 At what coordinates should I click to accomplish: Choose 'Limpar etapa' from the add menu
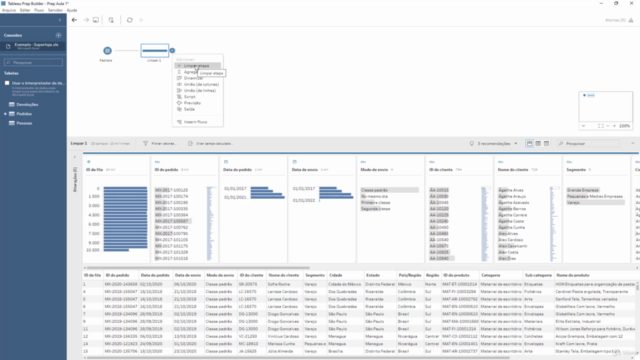click(198, 66)
